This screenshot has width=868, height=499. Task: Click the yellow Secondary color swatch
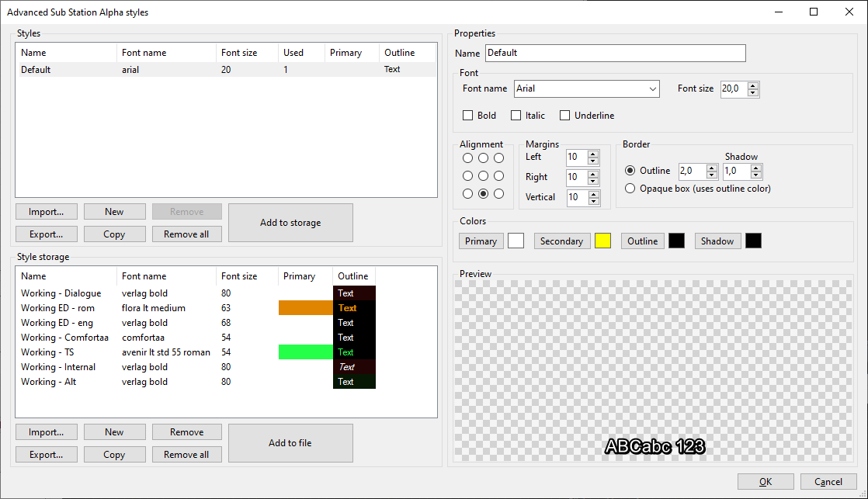pos(602,241)
